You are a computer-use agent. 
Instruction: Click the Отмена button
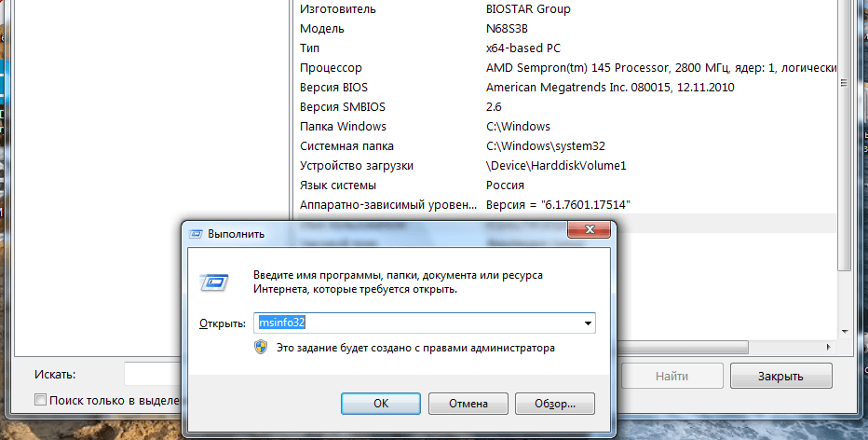tap(467, 404)
